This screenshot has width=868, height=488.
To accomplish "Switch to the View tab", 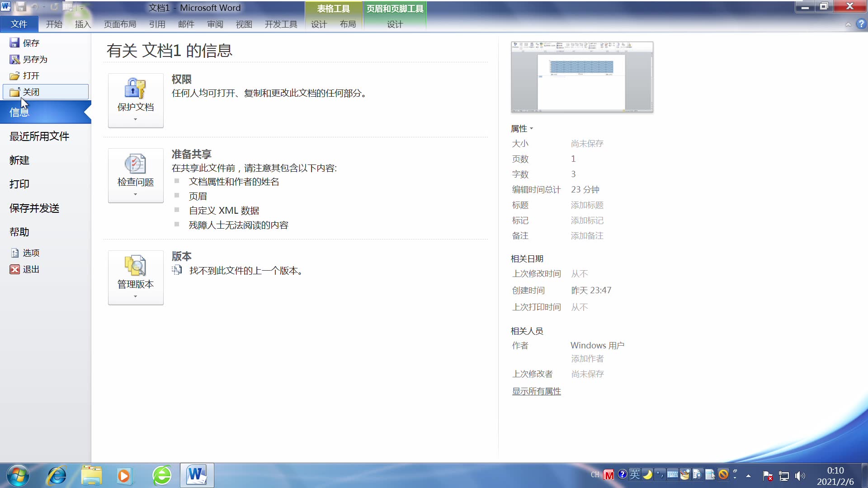I will [244, 24].
